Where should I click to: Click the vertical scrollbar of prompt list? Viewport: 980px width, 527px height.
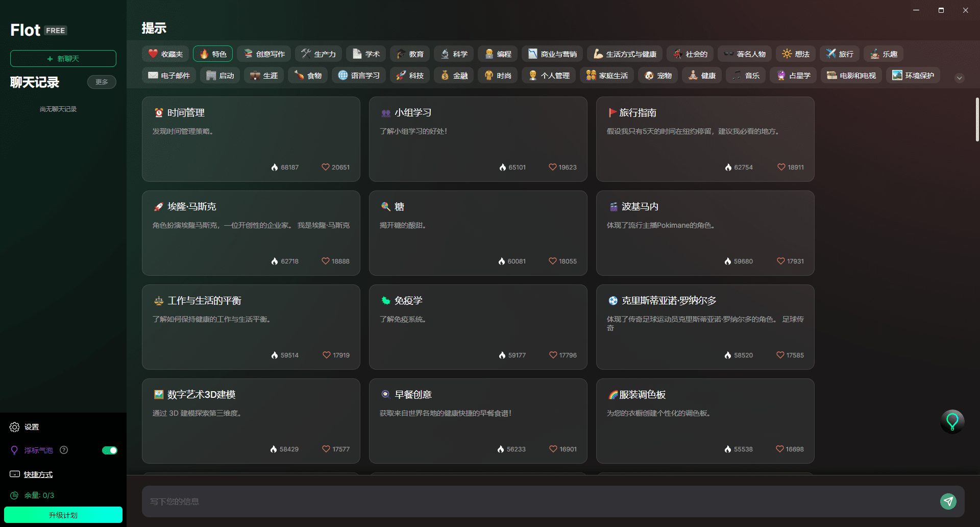977,120
